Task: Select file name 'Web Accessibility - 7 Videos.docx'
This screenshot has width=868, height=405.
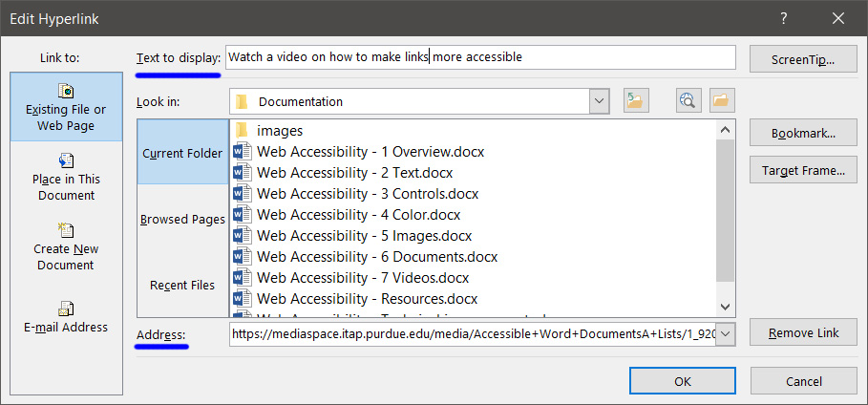Action: pos(363,278)
